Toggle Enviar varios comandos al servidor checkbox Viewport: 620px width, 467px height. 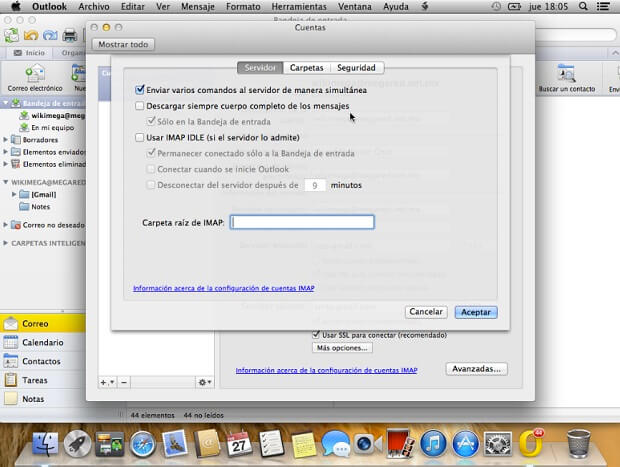pyautogui.click(x=140, y=90)
